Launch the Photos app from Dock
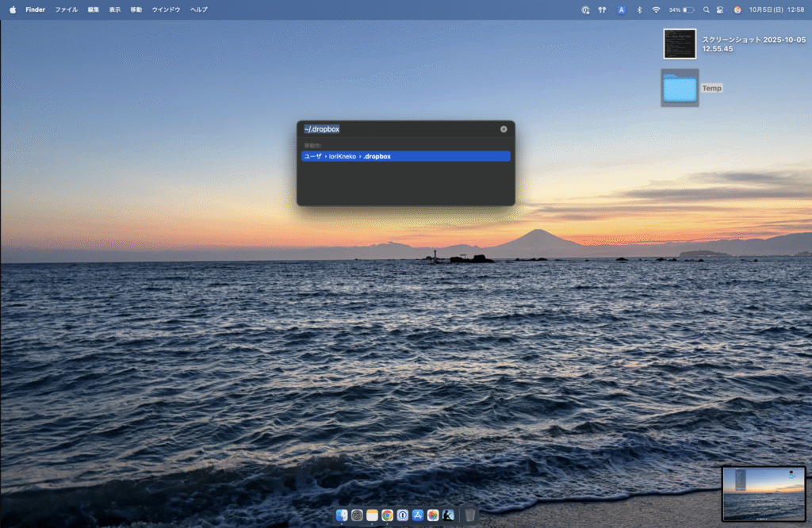The width and height of the screenshot is (812, 528). (x=432, y=515)
